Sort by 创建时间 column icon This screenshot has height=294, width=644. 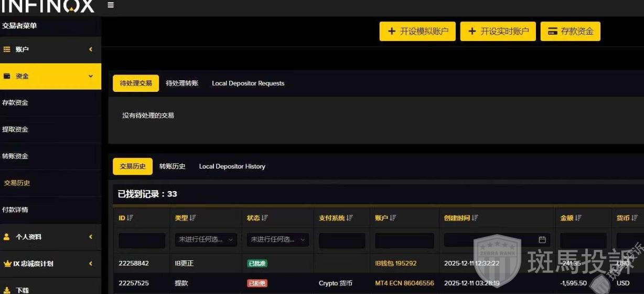coord(475,218)
